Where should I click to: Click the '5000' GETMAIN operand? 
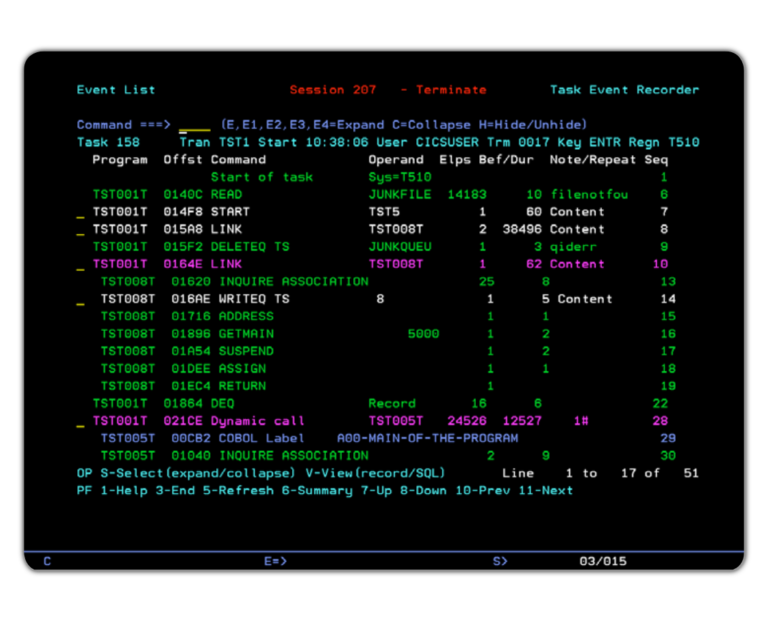point(424,334)
